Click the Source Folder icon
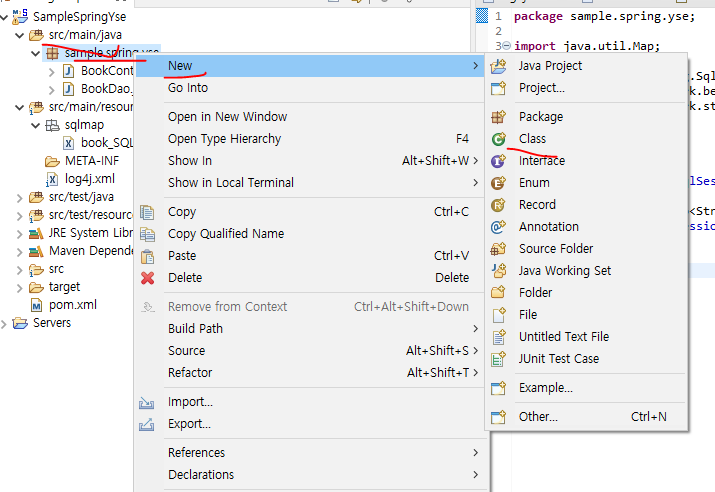Screen dimensions: 715x492 pos(498,249)
